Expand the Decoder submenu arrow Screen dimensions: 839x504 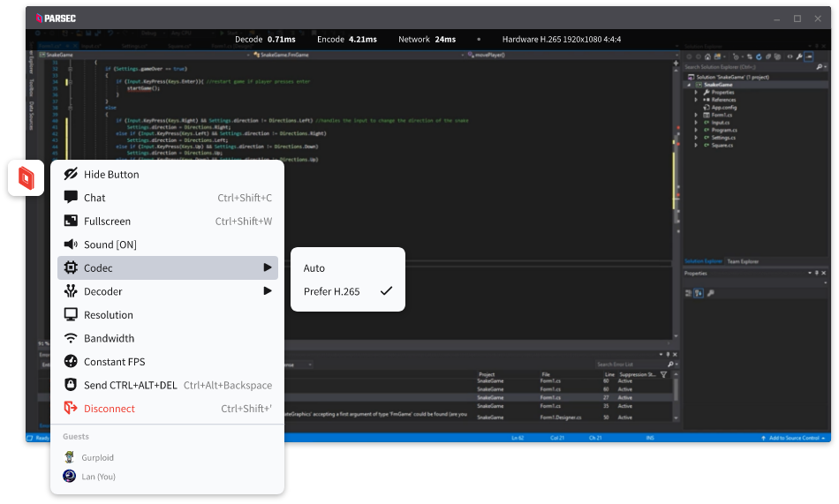point(268,291)
